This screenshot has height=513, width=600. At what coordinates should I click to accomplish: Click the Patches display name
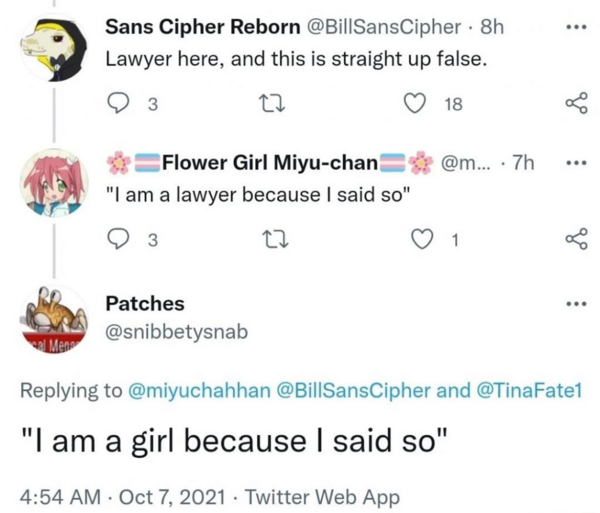[x=145, y=303]
